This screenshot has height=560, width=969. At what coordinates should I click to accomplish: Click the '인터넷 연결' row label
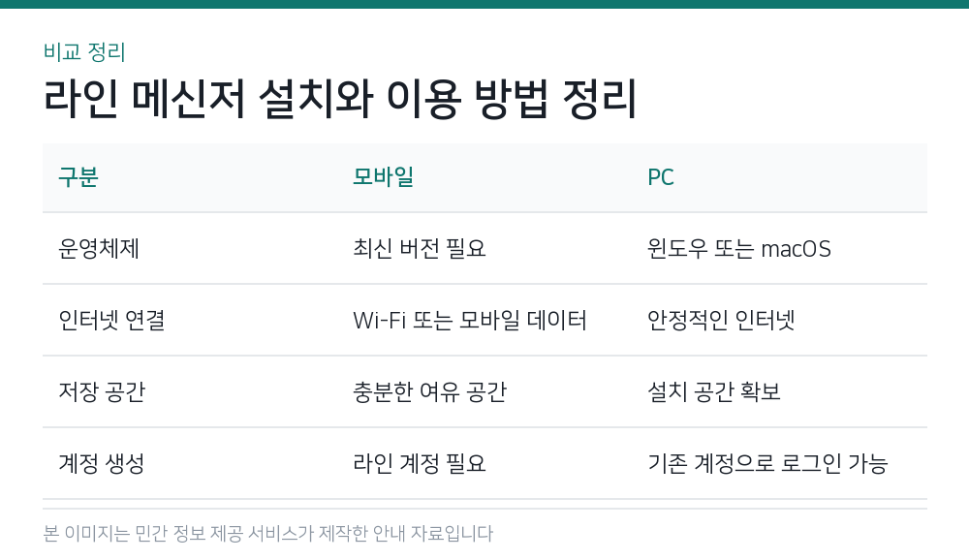(x=111, y=320)
